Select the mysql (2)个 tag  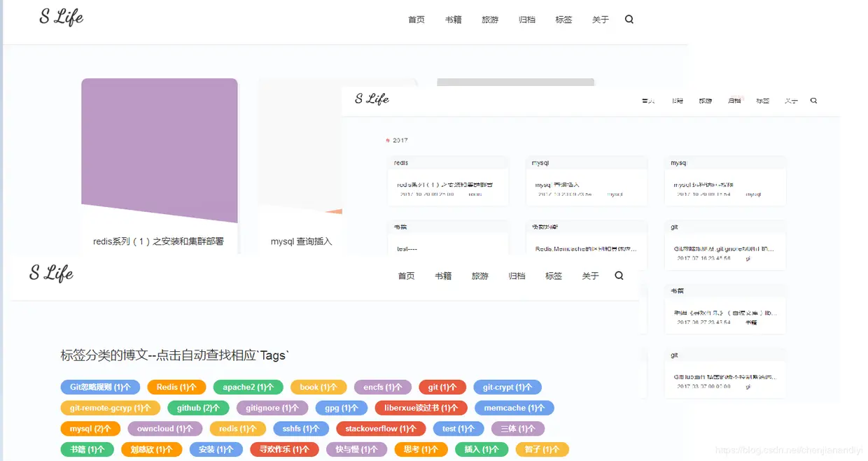point(90,429)
